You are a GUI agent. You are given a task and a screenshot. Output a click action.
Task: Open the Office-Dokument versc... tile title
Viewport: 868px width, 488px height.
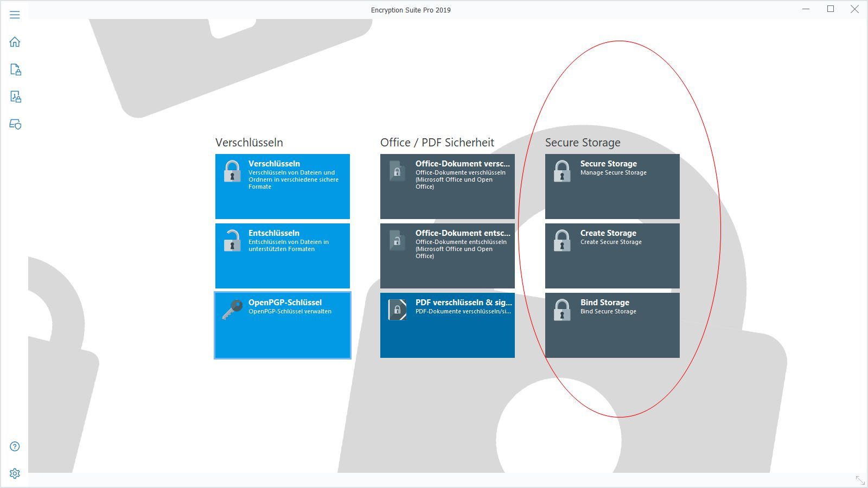(463, 163)
